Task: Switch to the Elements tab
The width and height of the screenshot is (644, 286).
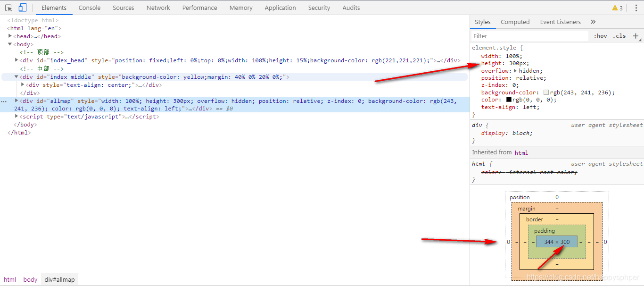Action: [x=54, y=8]
